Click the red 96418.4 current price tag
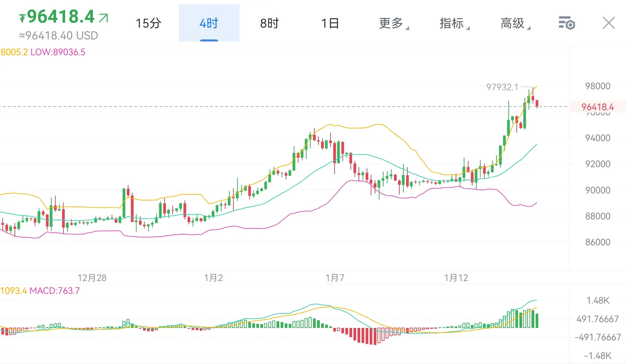Screen dimensions: 626x364 point(597,107)
